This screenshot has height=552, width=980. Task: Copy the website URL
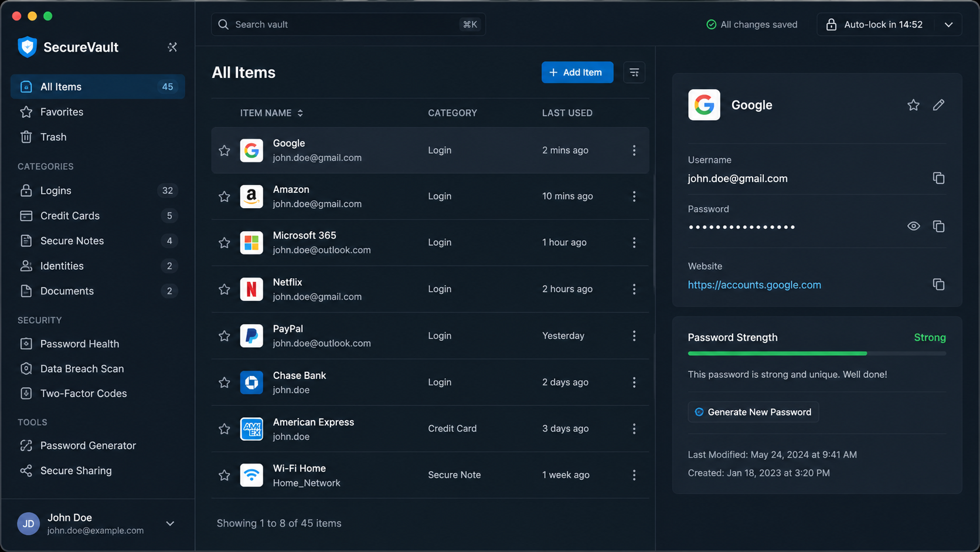tap(938, 284)
